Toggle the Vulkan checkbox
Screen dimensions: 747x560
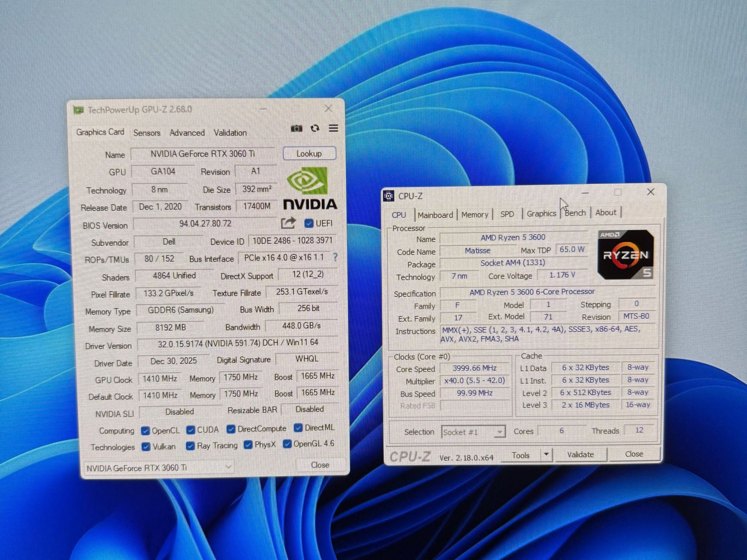[x=146, y=447]
